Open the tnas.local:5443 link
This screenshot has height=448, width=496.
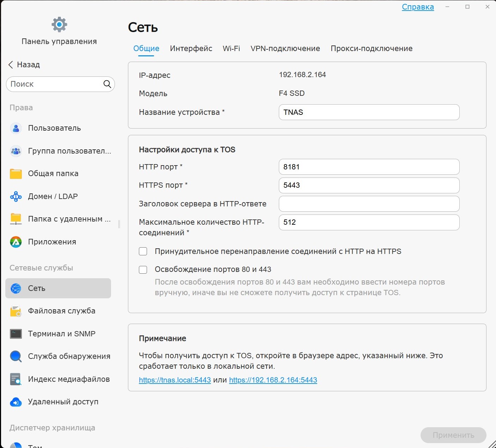pyautogui.click(x=175, y=380)
